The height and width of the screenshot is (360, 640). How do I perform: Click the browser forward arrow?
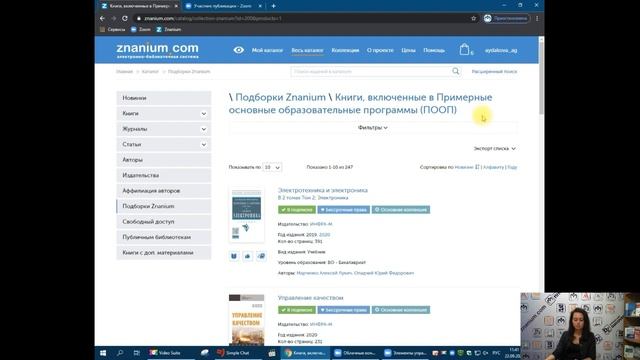tap(113, 18)
